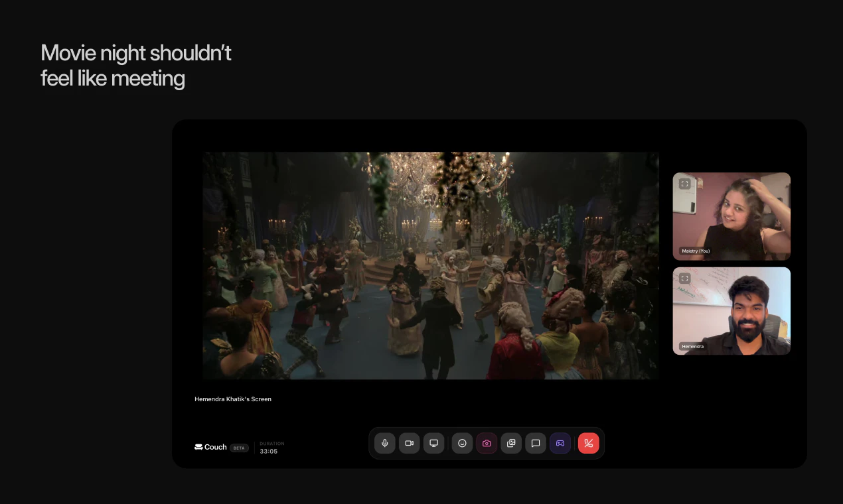Click the duration value 33:05
This screenshot has height=504, width=843.
[269, 452]
